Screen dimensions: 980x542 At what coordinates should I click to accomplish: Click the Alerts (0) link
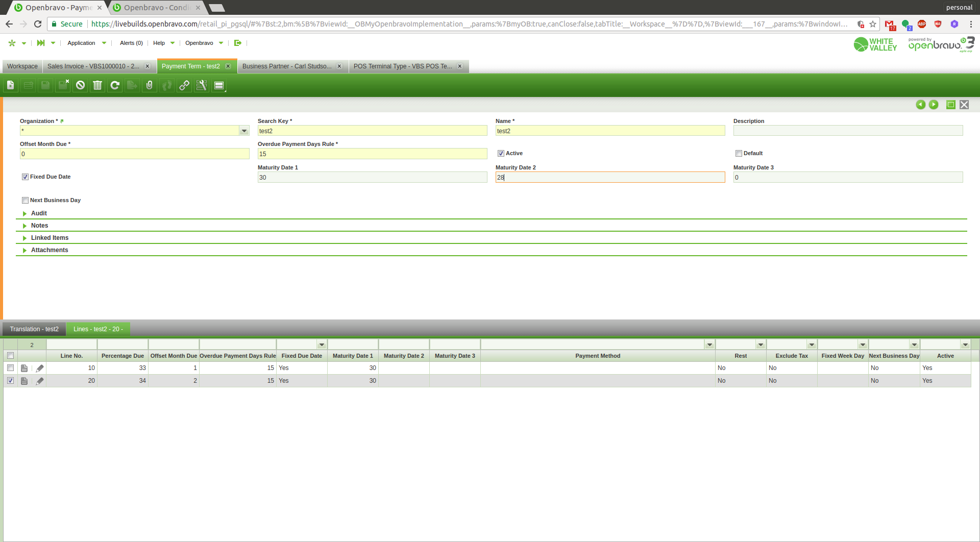click(131, 43)
